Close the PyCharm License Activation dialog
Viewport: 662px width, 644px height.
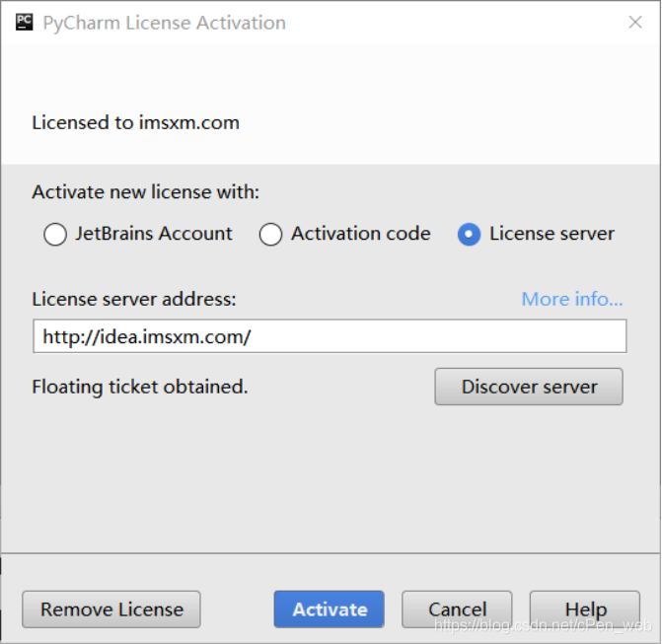[635, 22]
